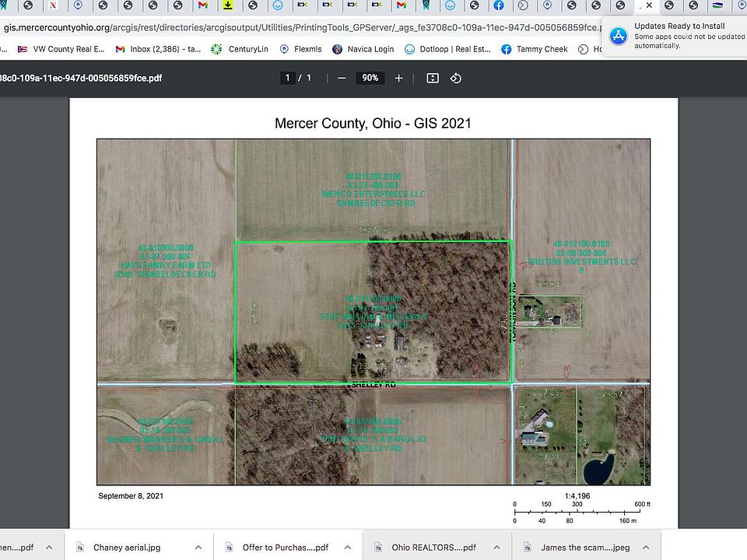This screenshot has height=560, width=747.
Task: Open the Chaney aerial.jpg downloaded file
Action: (x=126, y=548)
